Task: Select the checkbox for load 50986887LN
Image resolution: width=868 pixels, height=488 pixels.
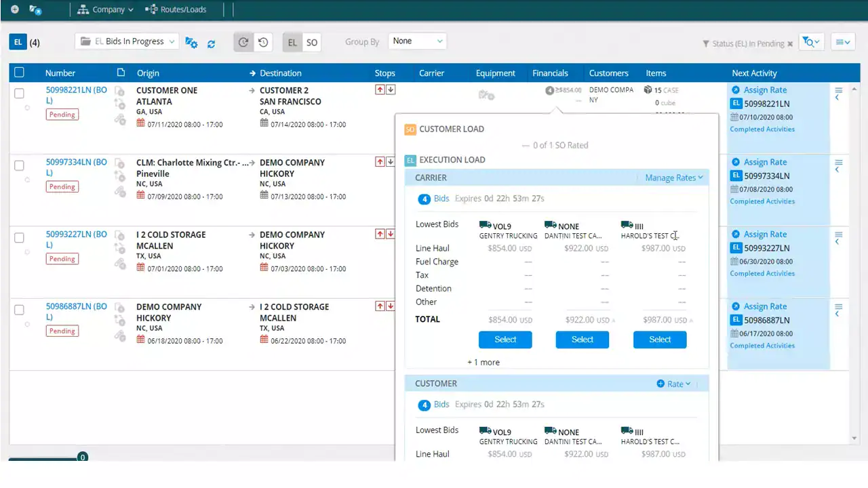Action: (19, 310)
